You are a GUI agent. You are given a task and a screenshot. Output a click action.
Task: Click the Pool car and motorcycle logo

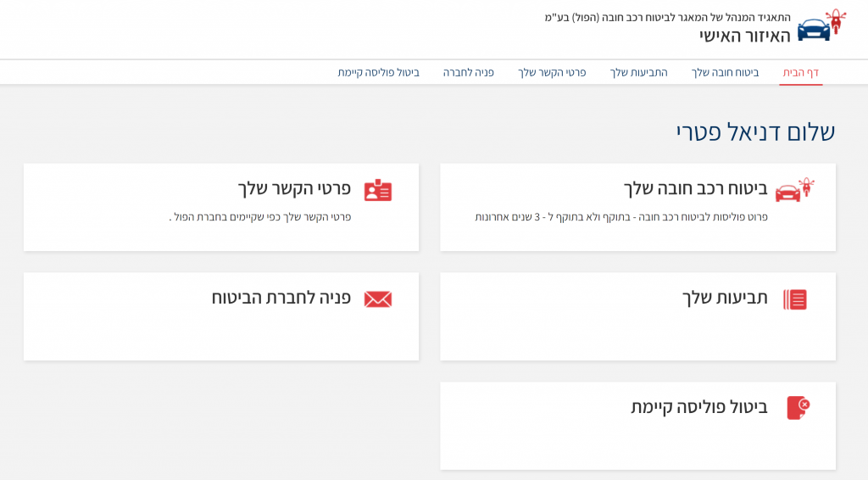pos(821,25)
